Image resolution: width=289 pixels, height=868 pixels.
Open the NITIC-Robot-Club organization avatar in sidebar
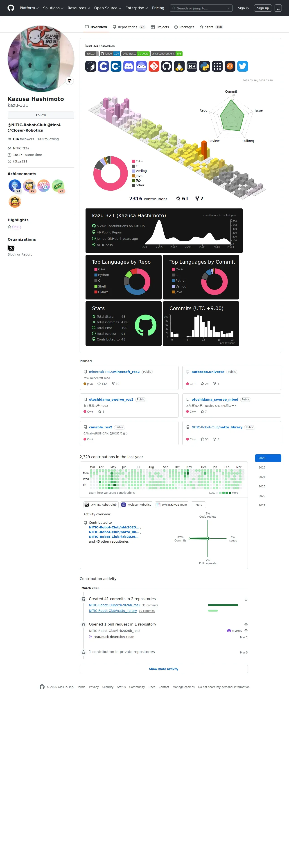click(x=11, y=248)
